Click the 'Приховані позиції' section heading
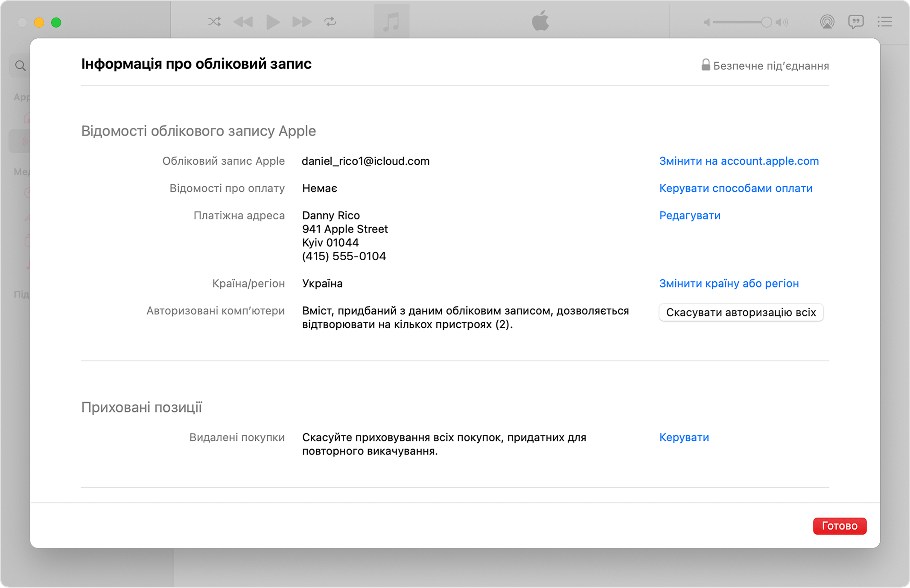Image resolution: width=910 pixels, height=588 pixels. (x=141, y=408)
